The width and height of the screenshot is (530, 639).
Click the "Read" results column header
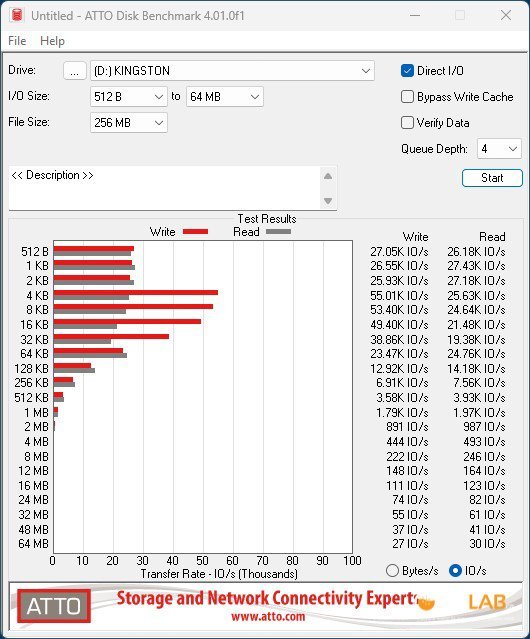[492, 237]
